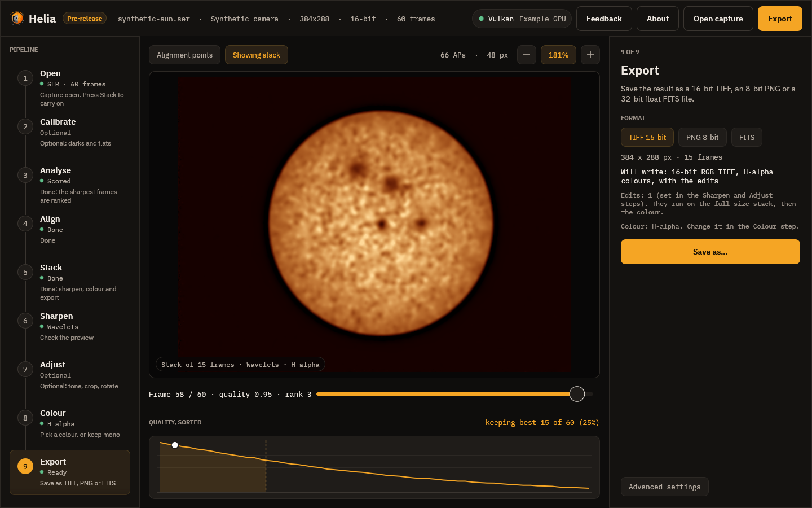Toggle the Showing stack view

point(257,55)
